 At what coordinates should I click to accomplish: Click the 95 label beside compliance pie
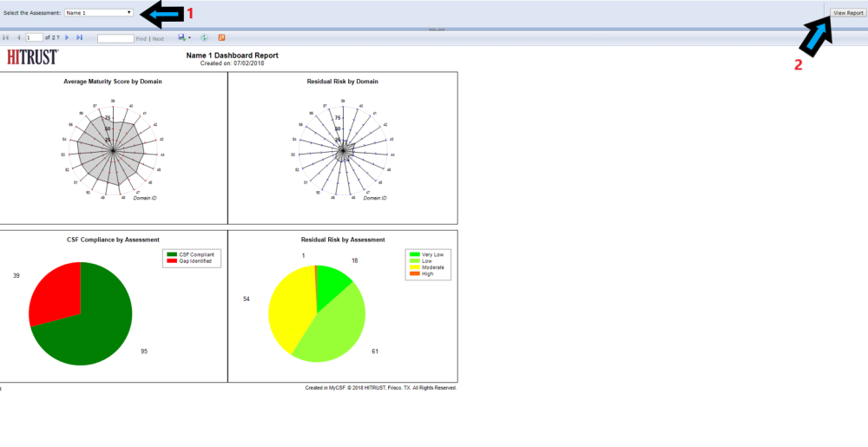click(144, 352)
